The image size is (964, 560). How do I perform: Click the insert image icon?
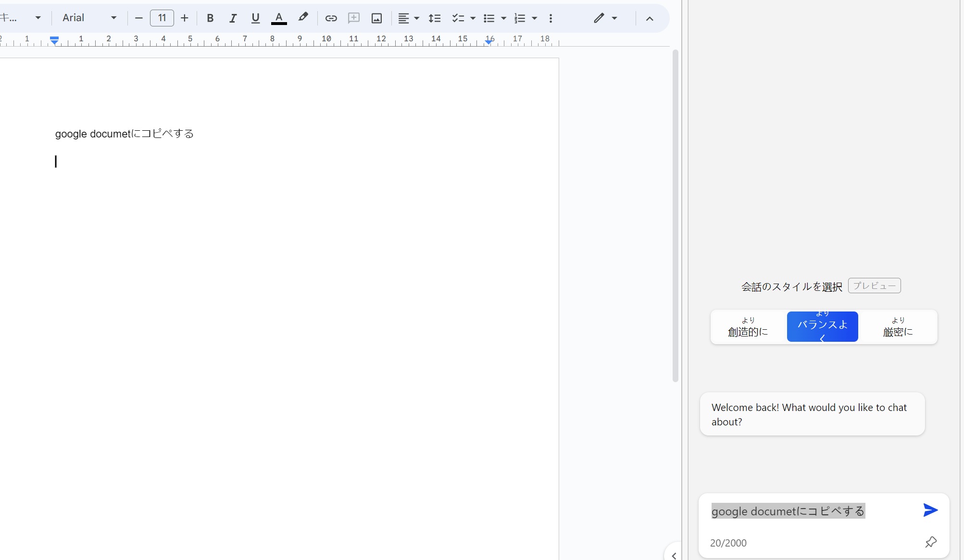click(x=376, y=18)
